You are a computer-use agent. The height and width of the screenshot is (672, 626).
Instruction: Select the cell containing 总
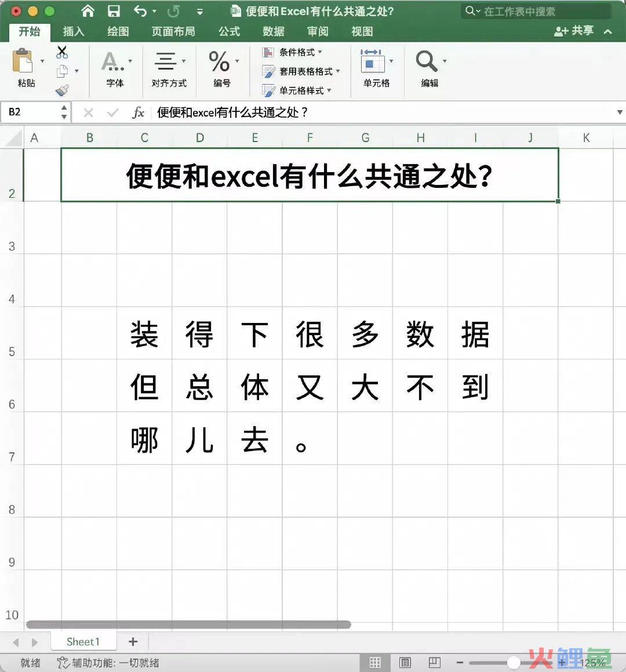point(199,386)
